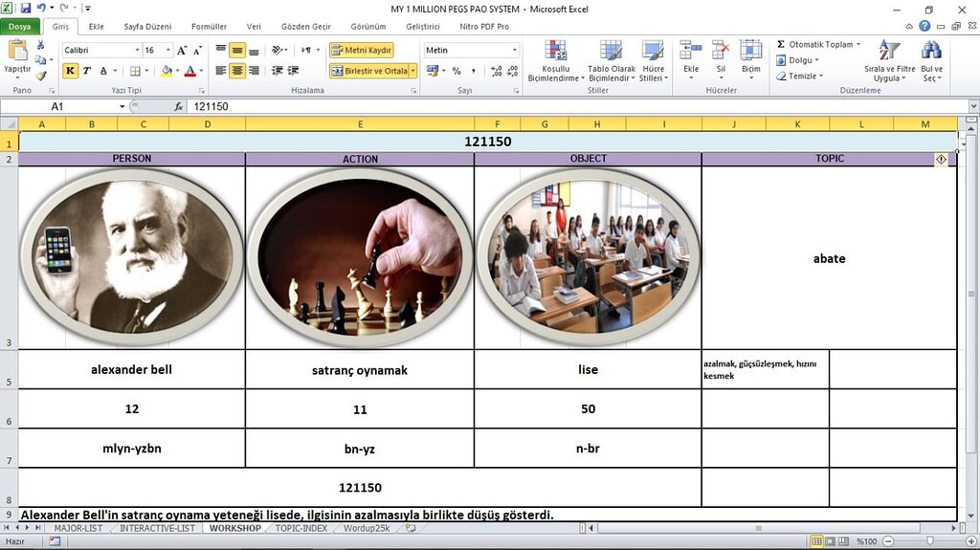Click the formula bar showing 121150
The height and width of the screenshot is (550, 980).
(x=579, y=106)
